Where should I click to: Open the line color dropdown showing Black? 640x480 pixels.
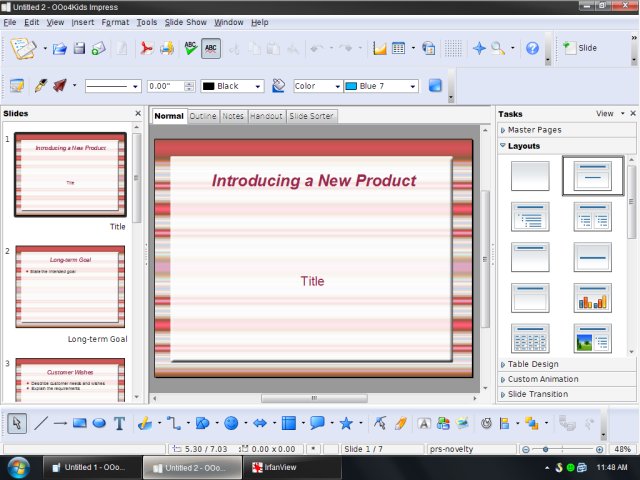pos(232,86)
